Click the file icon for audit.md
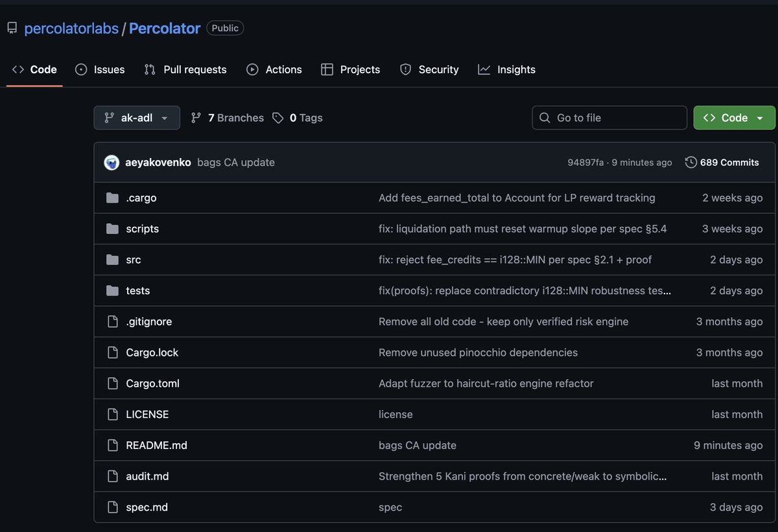This screenshot has height=532, width=778. [x=113, y=476]
